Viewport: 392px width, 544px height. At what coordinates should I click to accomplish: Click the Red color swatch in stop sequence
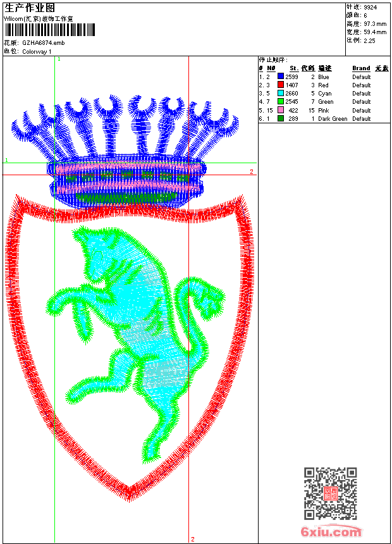(x=281, y=85)
